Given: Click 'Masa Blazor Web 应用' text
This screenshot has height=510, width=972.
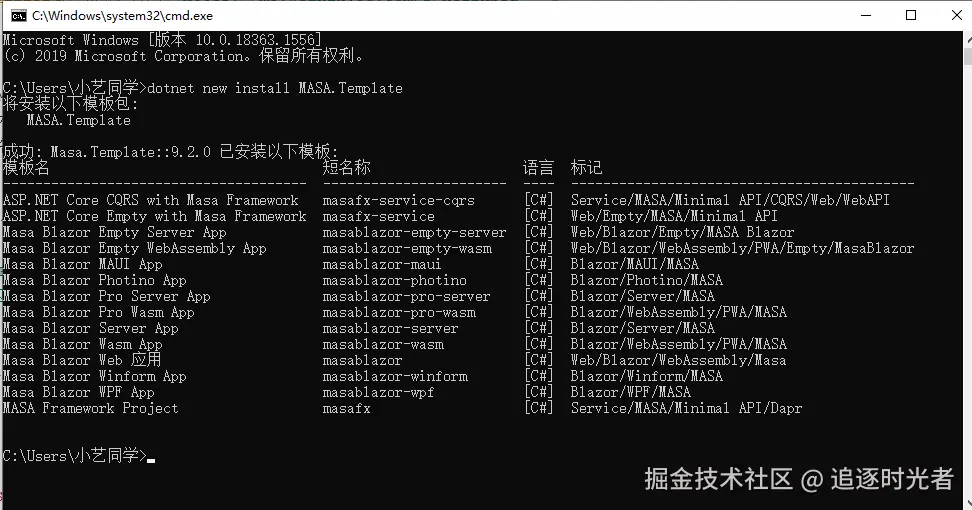Looking at the screenshot, I should point(82,360).
